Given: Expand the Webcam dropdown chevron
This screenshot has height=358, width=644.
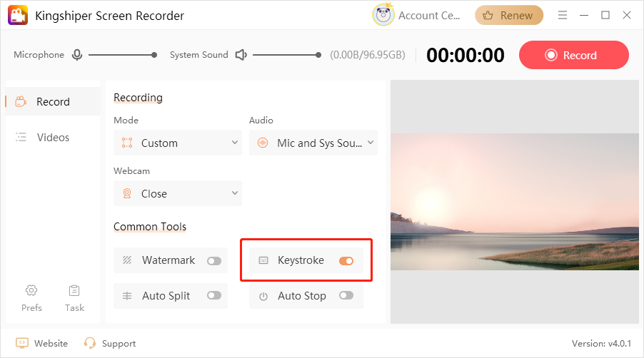Looking at the screenshot, I should click(234, 193).
